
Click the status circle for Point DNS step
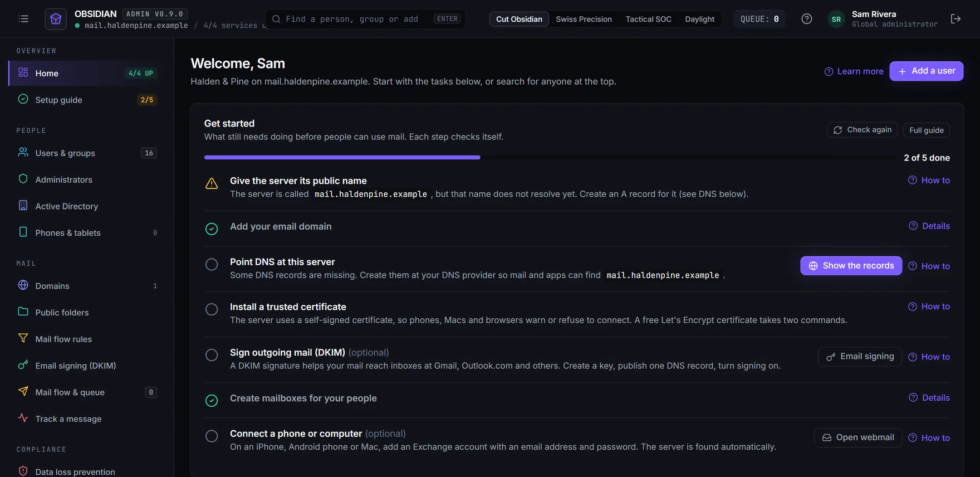pyautogui.click(x=212, y=264)
